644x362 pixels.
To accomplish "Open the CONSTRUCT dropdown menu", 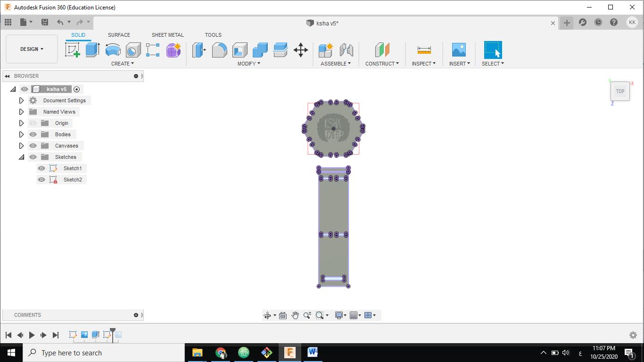I will click(x=382, y=64).
